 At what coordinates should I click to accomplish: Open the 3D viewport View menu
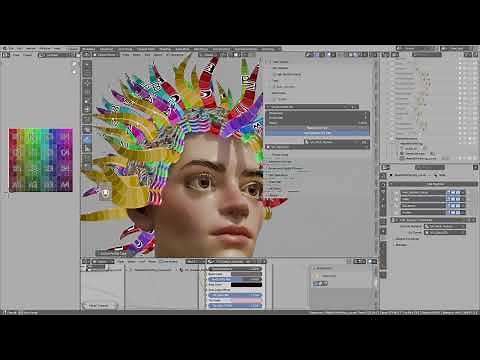[x=126, y=55]
